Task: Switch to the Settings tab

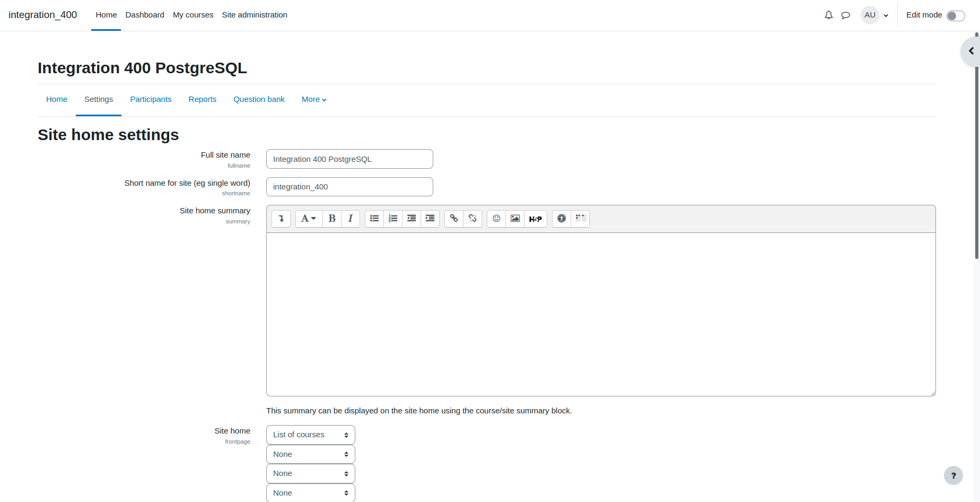Action: [x=99, y=99]
